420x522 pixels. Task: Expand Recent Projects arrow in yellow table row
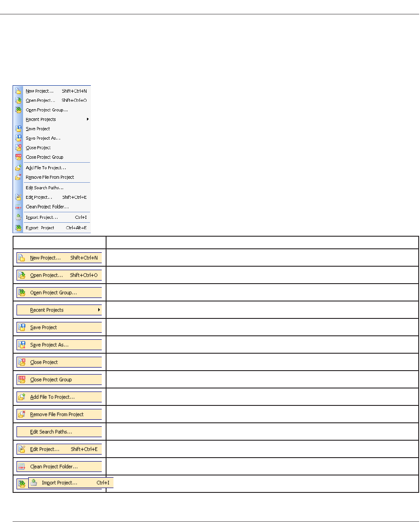[x=99, y=310]
